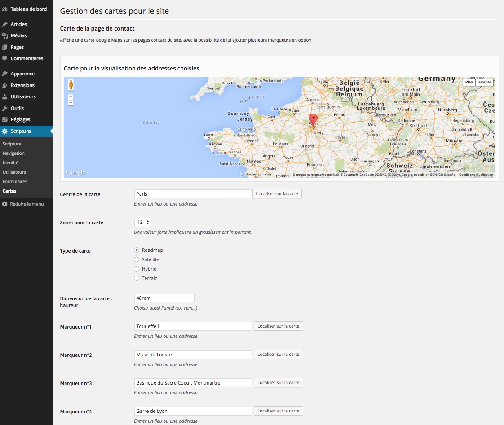The image size is (504, 425).
Task: Click the Réglages settings icon
Action: point(4,119)
